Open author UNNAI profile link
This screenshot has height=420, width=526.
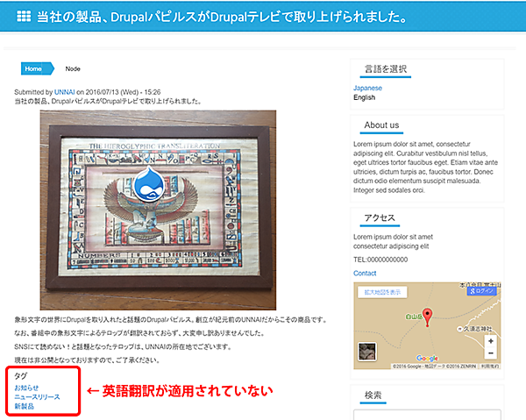(x=64, y=92)
